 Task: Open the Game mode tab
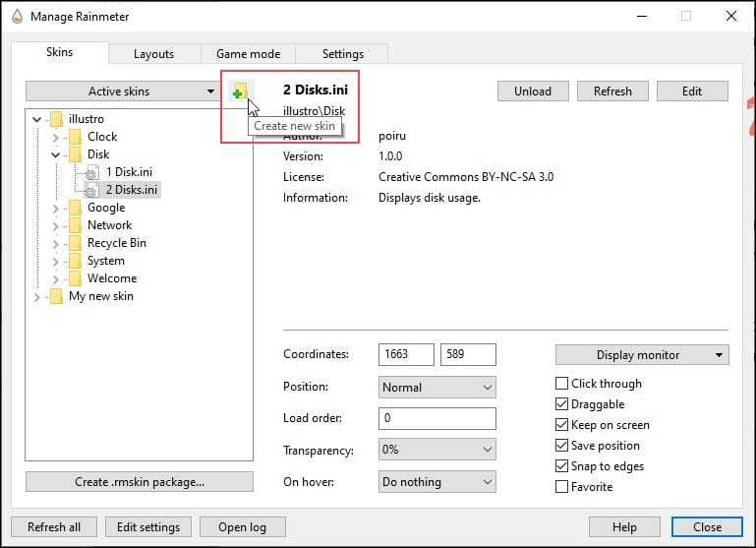pyautogui.click(x=249, y=54)
